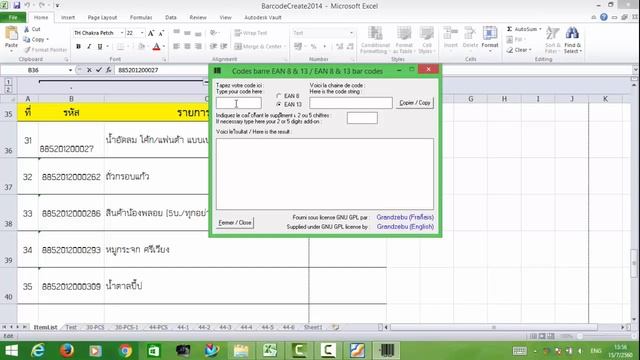Click the Save icon in Quick Access Toolbar
The image size is (640, 360).
17,5
